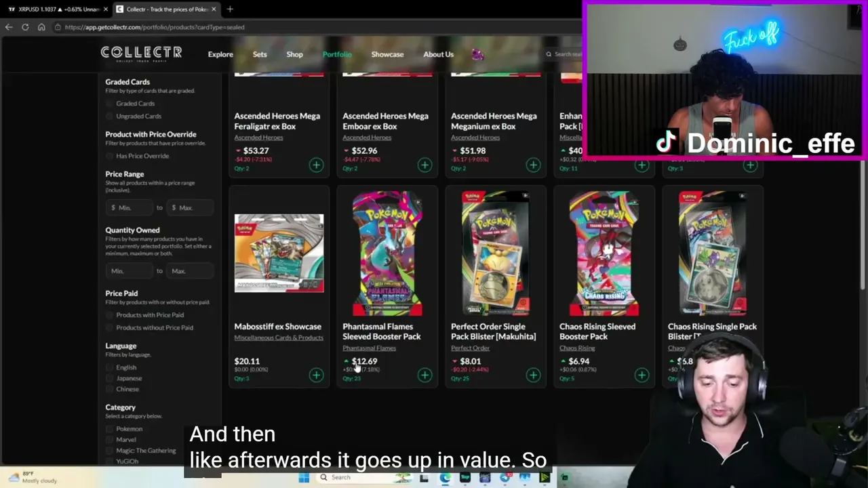Add Ascended Heroes Mega Feraligatr ex Box
The height and width of the screenshot is (488, 868).
click(316, 165)
